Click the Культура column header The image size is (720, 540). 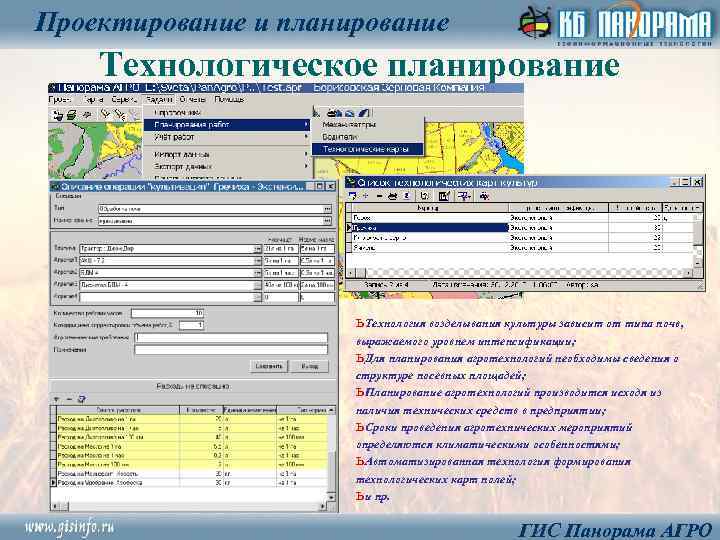pyautogui.click(x=430, y=208)
